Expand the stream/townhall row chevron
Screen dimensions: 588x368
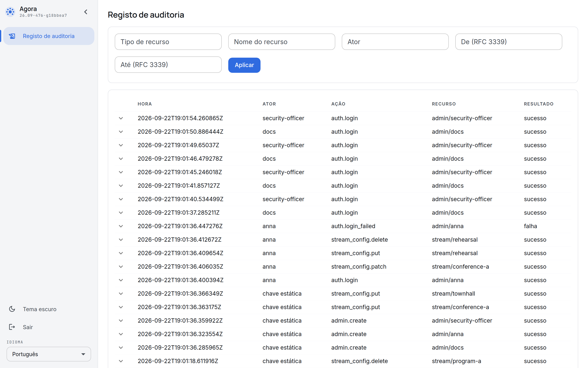pos(121,294)
